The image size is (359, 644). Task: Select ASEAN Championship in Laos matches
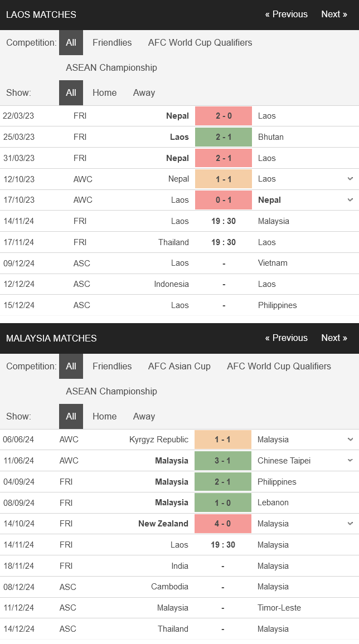coord(111,67)
